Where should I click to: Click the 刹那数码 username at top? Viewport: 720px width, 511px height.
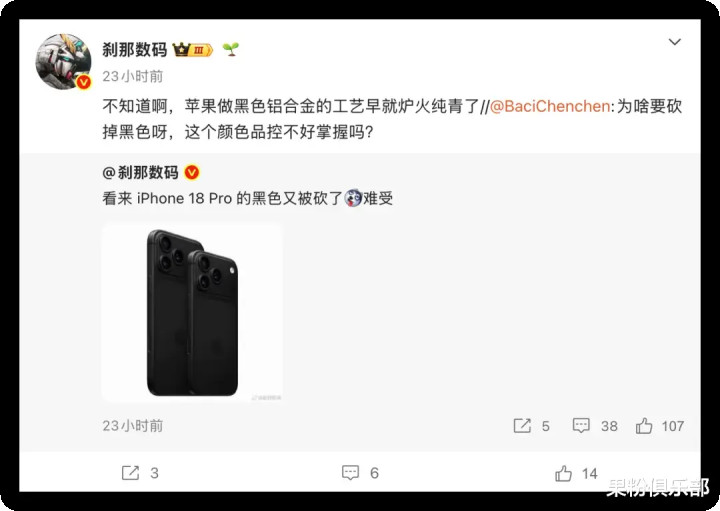tap(135, 50)
